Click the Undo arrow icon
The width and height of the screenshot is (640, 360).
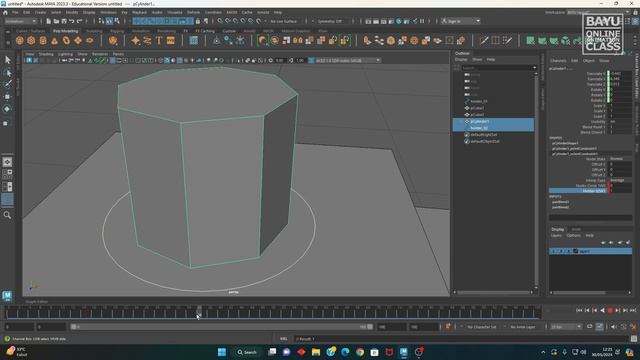point(72,21)
